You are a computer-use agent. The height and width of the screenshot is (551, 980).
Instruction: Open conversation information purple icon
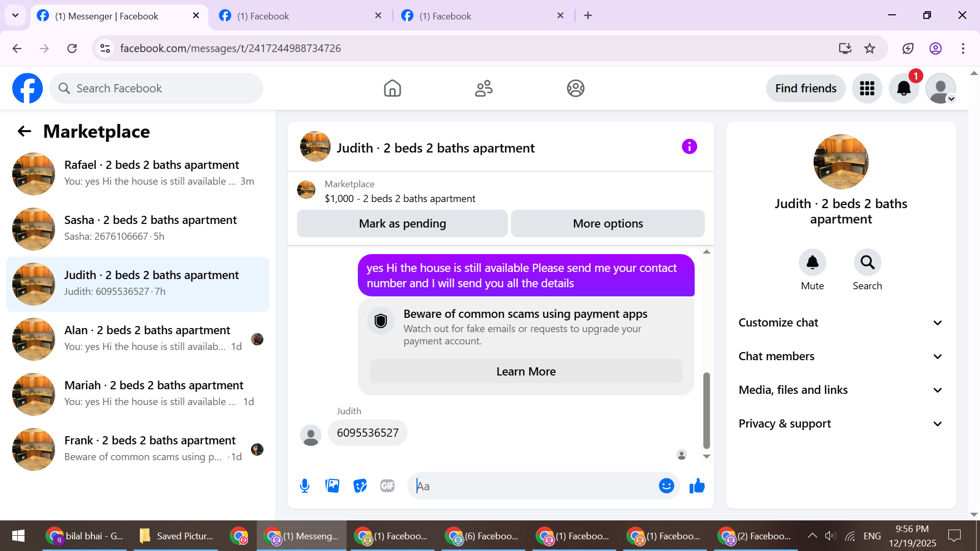(x=689, y=147)
